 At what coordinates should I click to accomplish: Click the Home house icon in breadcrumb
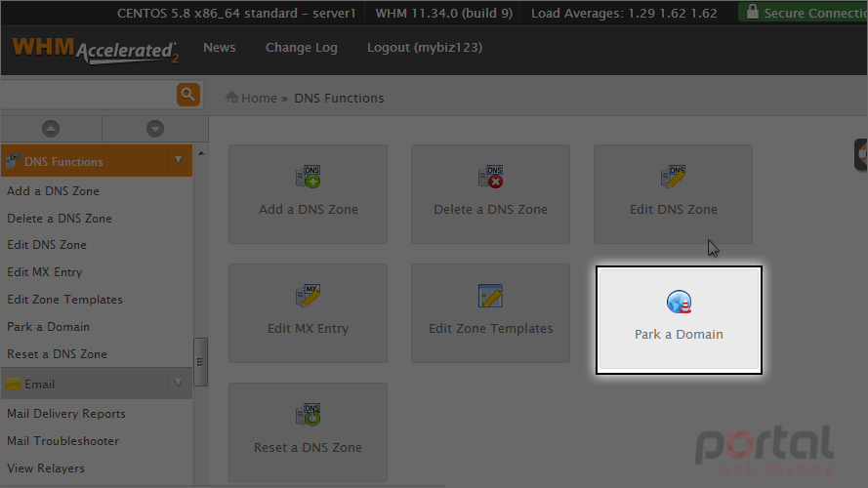232,98
